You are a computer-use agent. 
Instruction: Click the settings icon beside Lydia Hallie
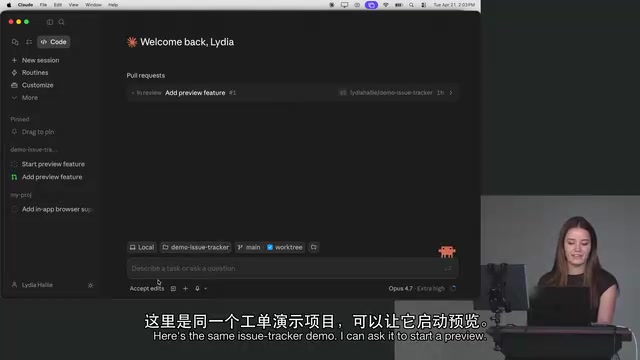(x=90, y=285)
